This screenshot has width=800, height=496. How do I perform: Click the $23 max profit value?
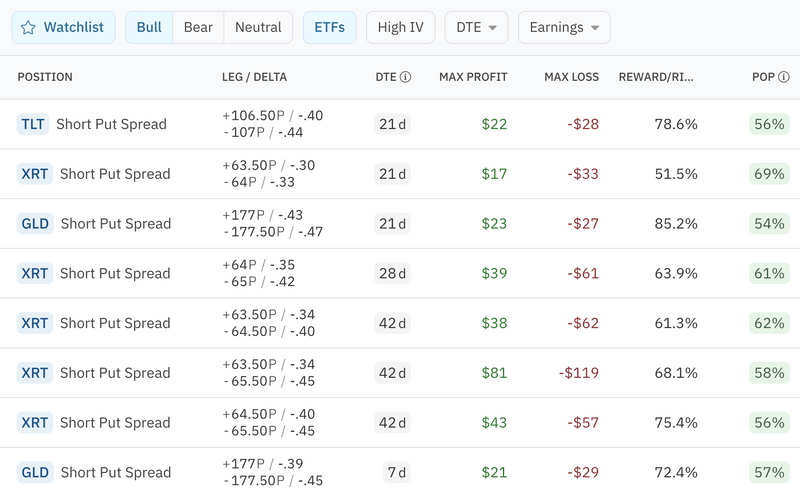[494, 224]
